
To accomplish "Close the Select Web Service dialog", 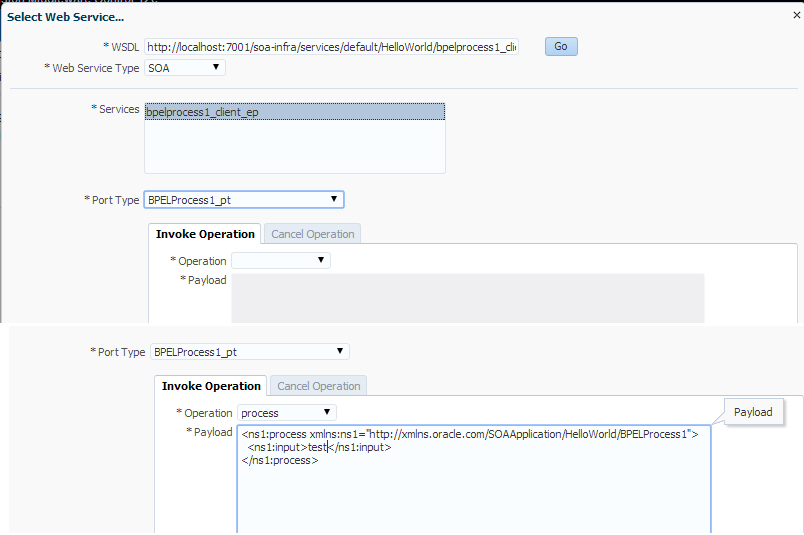I will [x=796, y=15].
